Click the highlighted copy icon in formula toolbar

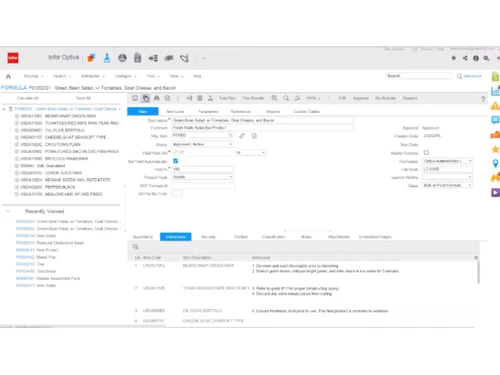[x=146, y=98]
